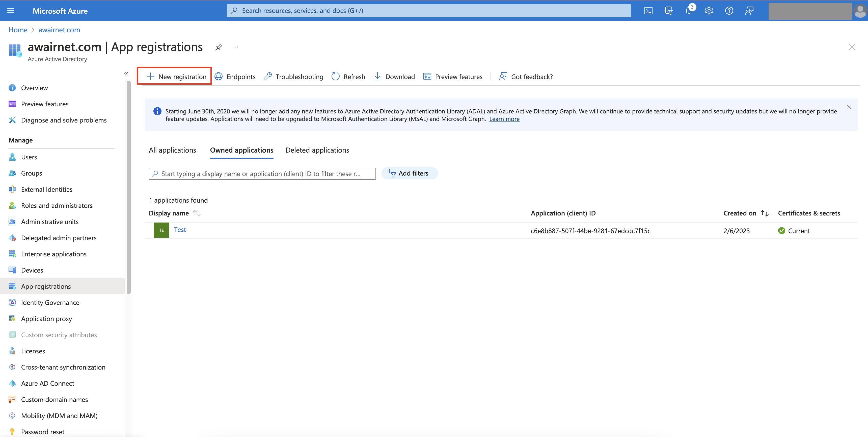Screen dimensions: 868x437
Task: Open Endpoints from the toolbar
Action: coord(235,77)
